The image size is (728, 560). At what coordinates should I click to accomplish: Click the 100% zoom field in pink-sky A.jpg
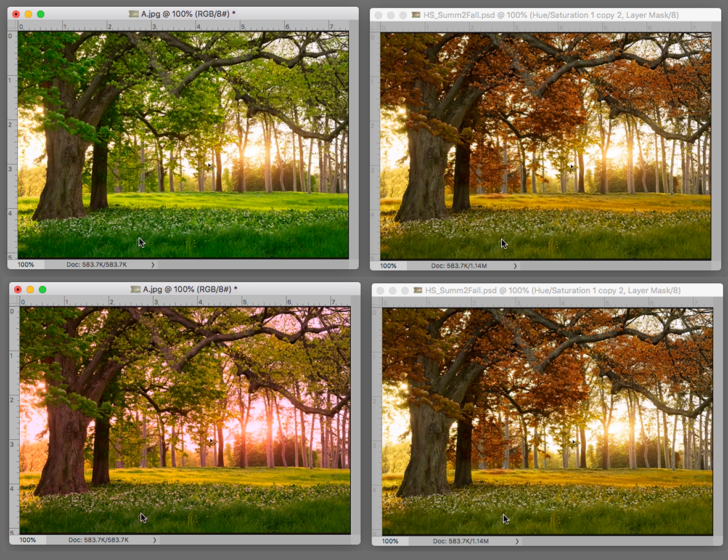coord(28,540)
